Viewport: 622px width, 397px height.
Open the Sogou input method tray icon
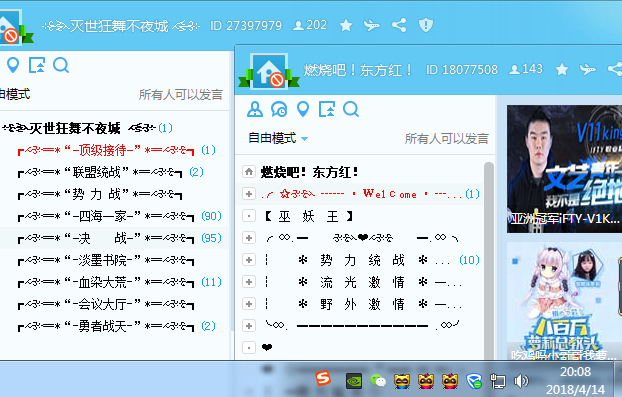click(323, 379)
